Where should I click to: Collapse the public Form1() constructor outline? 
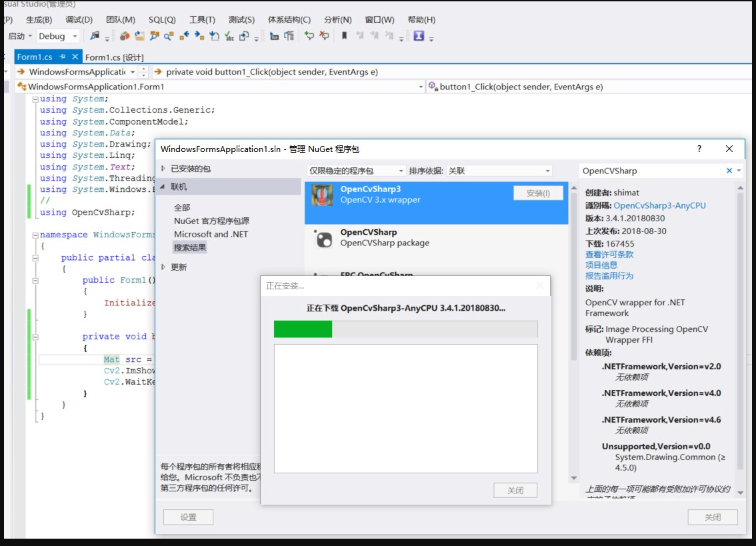point(35,280)
